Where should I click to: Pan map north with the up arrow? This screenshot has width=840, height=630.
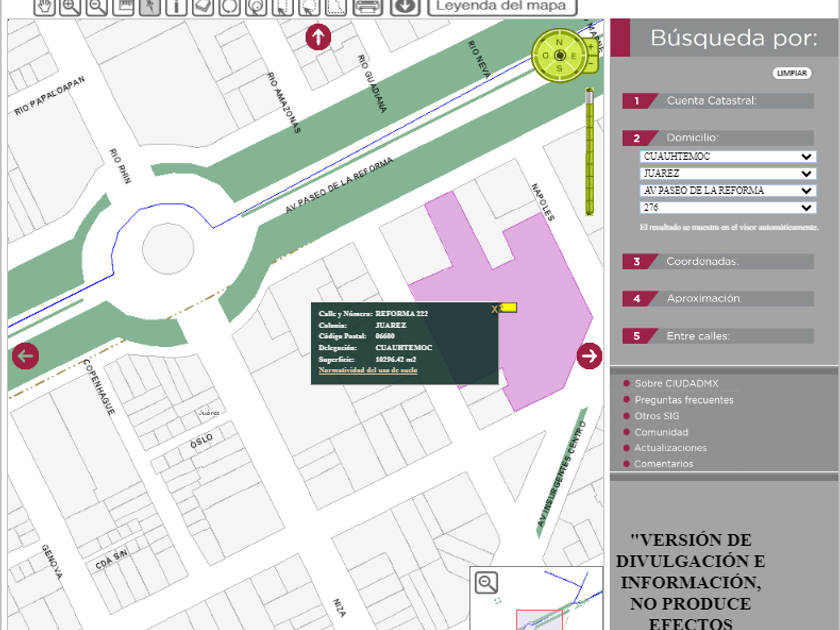(318, 37)
